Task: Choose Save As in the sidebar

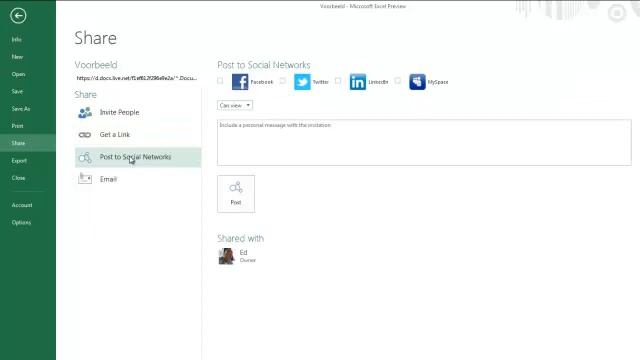Action: [x=21, y=109]
